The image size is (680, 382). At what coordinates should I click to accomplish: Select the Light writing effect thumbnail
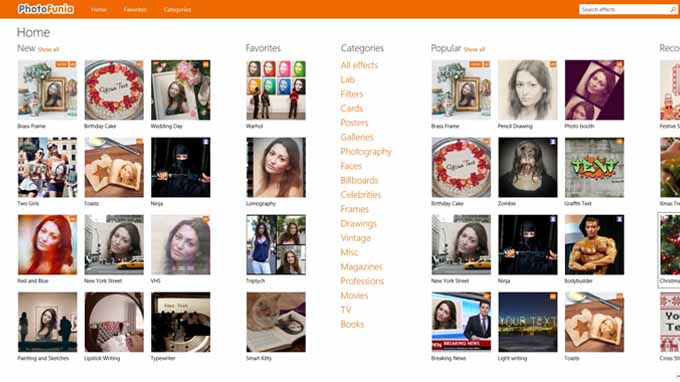[528, 322]
